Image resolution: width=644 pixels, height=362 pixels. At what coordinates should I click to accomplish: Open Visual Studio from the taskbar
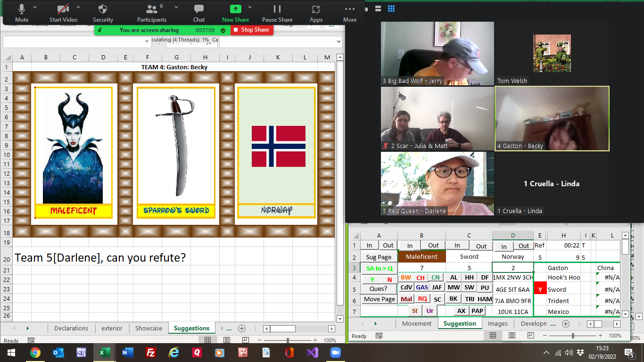(x=313, y=353)
